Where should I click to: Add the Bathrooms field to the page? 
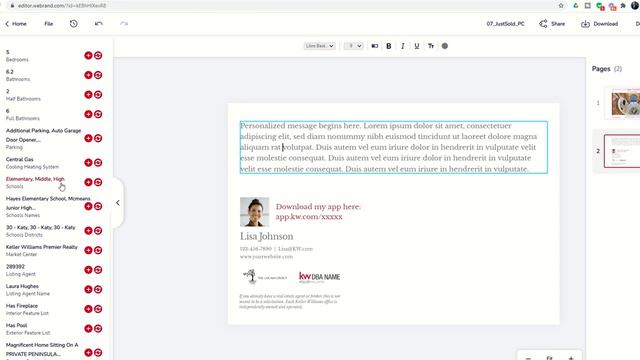(x=88, y=75)
